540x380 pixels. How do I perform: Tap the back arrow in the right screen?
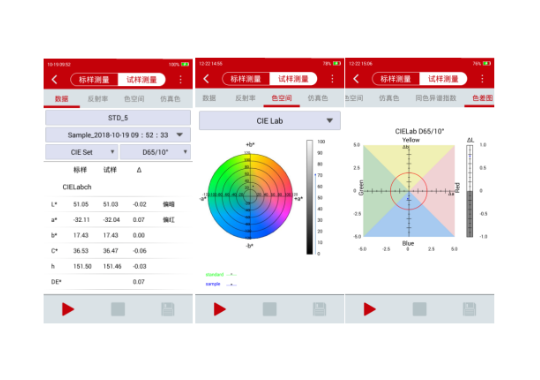(x=356, y=79)
